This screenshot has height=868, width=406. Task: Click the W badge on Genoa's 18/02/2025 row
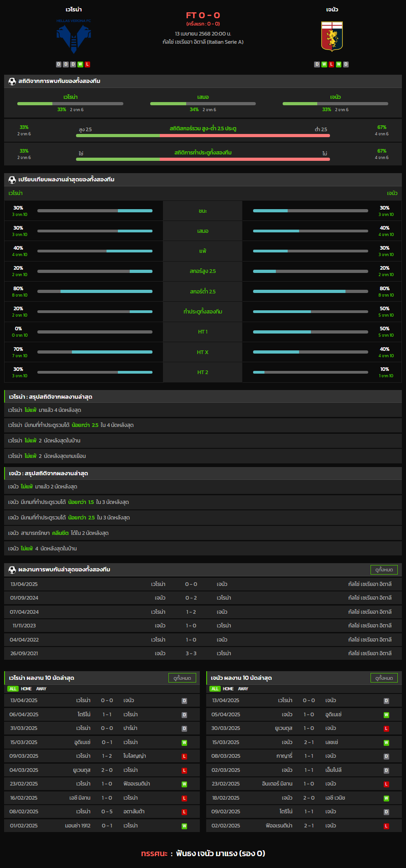[x=386, y=798]
